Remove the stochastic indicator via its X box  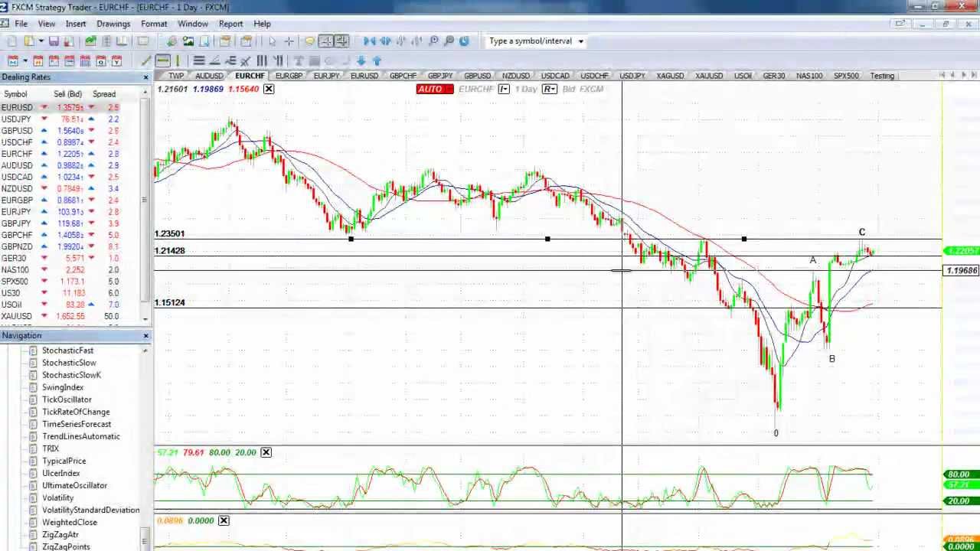click(x=266, y=452)
